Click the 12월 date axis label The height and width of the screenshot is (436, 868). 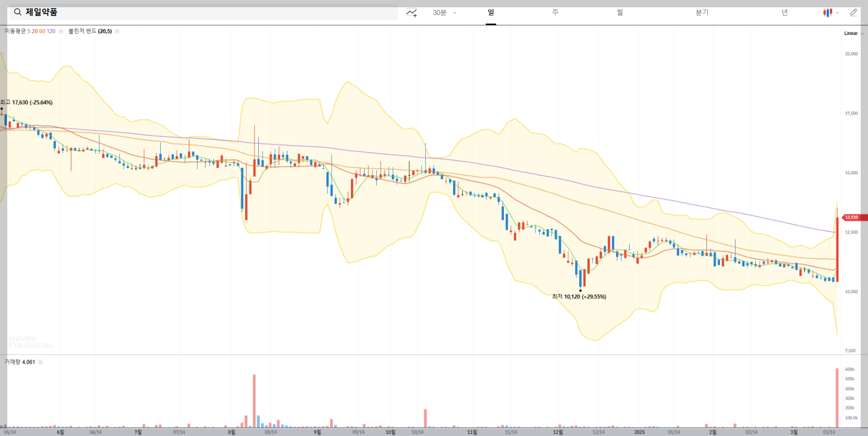[x=558, y=432]
